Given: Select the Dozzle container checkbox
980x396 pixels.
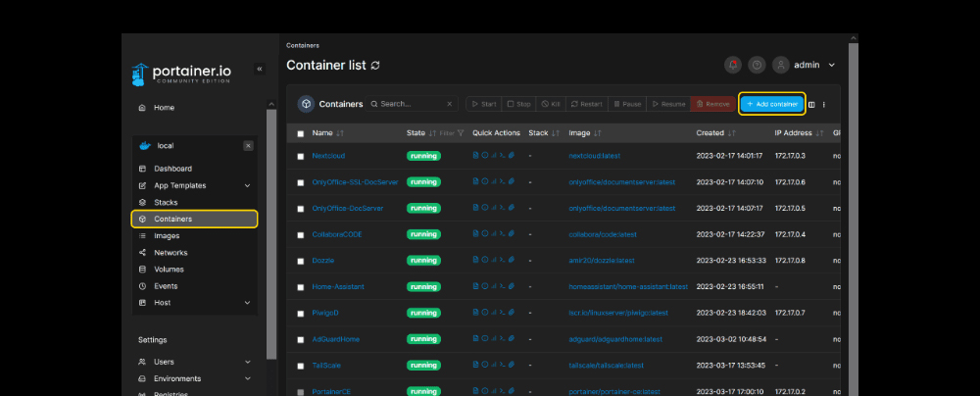Looking at the screenshot, I should (x=301, y=261).
